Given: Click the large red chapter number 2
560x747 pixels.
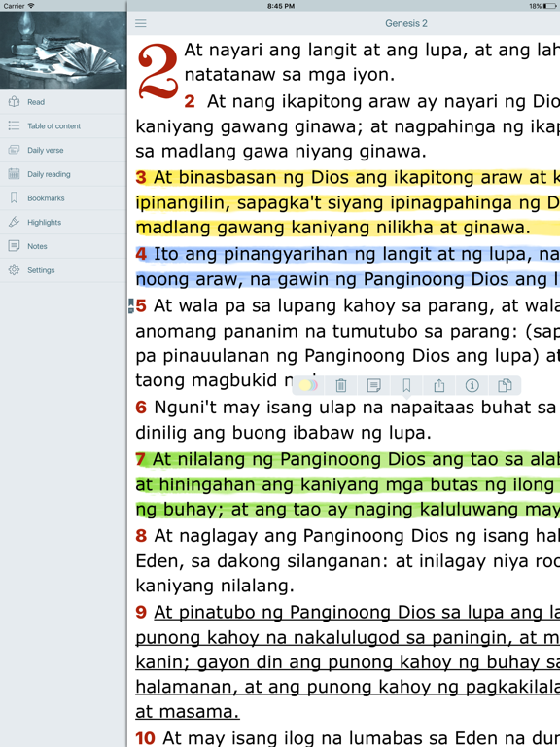Looking at the screenshot, I should click(x=157, y=70).
